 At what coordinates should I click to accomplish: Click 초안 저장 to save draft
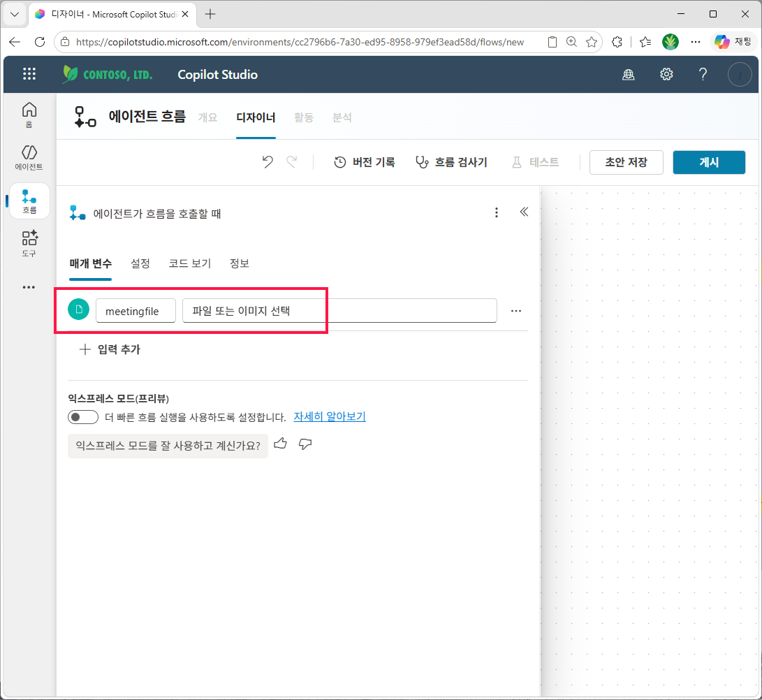click(x=626, y=162)
